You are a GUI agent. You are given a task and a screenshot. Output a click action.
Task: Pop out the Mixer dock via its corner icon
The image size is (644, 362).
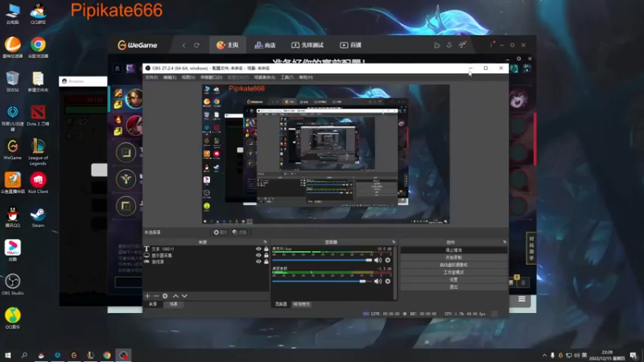tap(394, 242)
